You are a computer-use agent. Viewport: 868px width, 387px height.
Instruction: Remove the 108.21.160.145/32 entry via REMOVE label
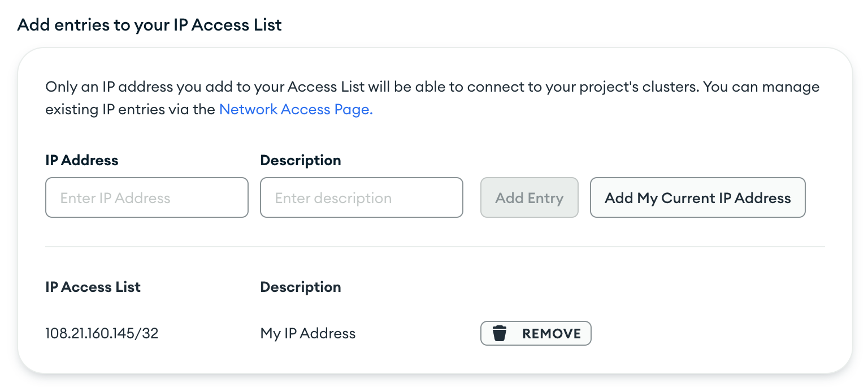click(x=551, y=334)
